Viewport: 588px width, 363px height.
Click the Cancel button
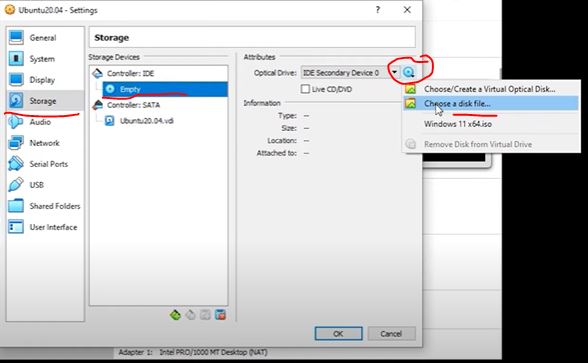[x=392, y=334]
